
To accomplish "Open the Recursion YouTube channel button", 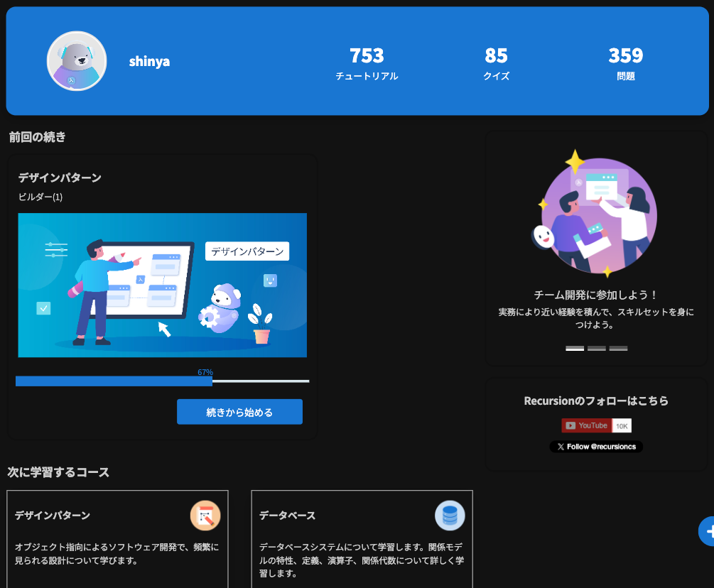I will pos(587,425).
